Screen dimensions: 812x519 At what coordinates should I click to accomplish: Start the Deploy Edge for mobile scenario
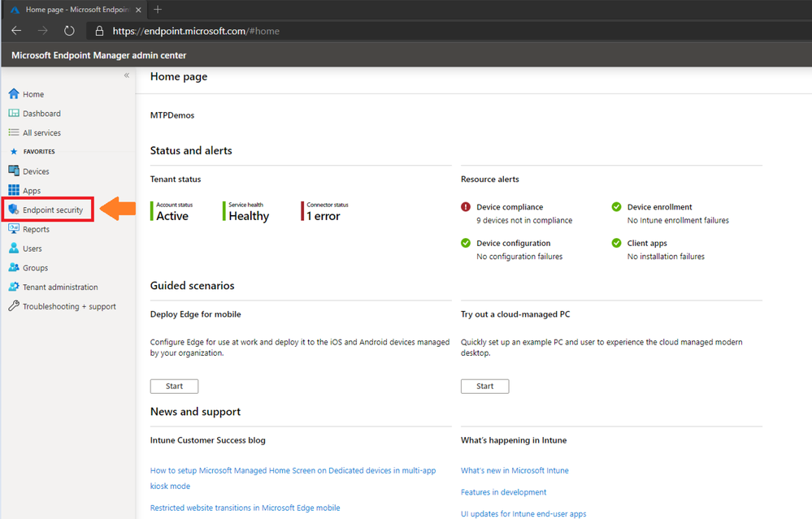(174, 386)
